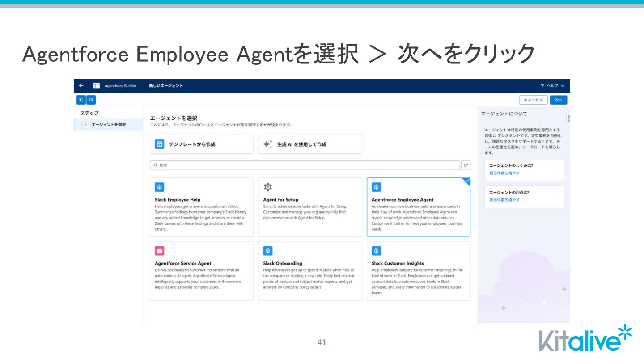Select the Slack Onboarding card
The width and height of the screenshot is (644, 362).
pos(310,271)
